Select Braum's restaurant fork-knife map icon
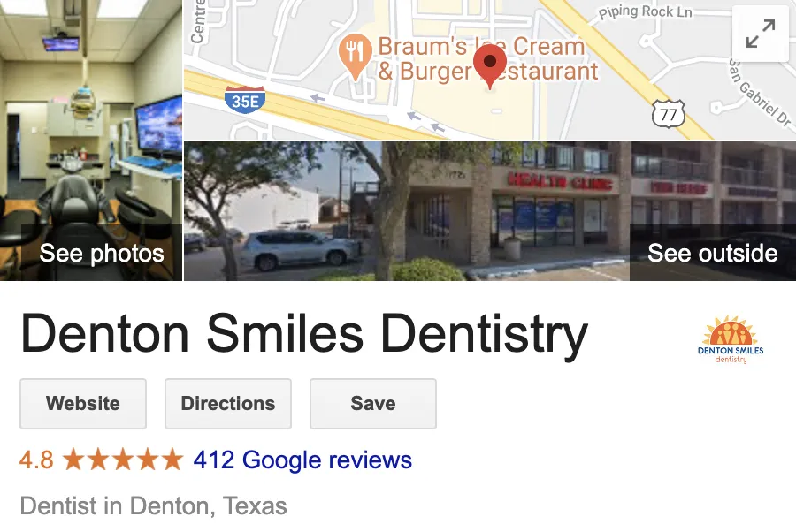Image resolution: width=796 pixels, height=532 pixels. (x=356, y=57)
